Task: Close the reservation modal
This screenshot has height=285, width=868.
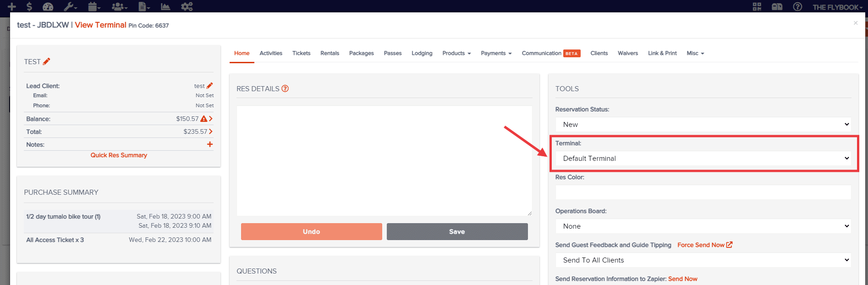Action: [856, 23]
